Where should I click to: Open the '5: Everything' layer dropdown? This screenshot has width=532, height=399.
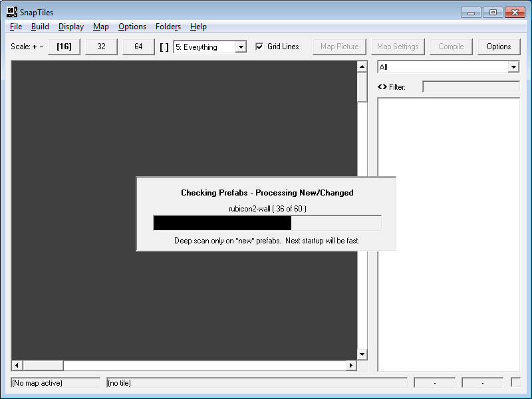[241, 47]
